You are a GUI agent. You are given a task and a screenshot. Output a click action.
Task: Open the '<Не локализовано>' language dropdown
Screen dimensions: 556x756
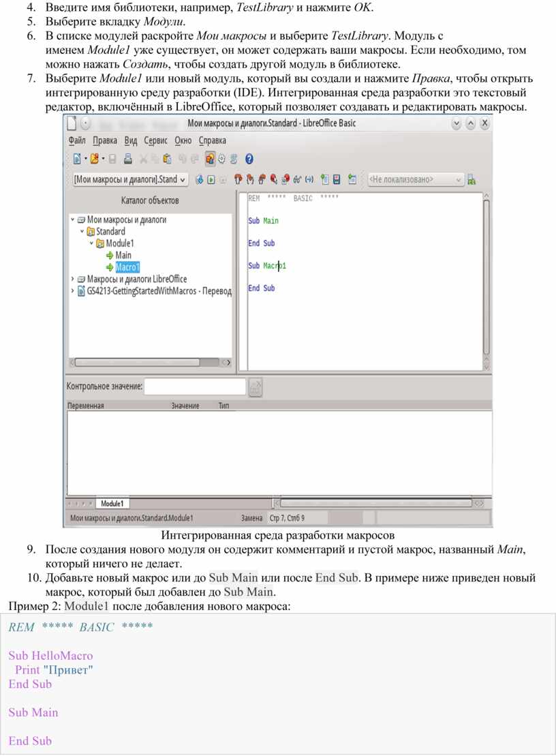[416, 179]
